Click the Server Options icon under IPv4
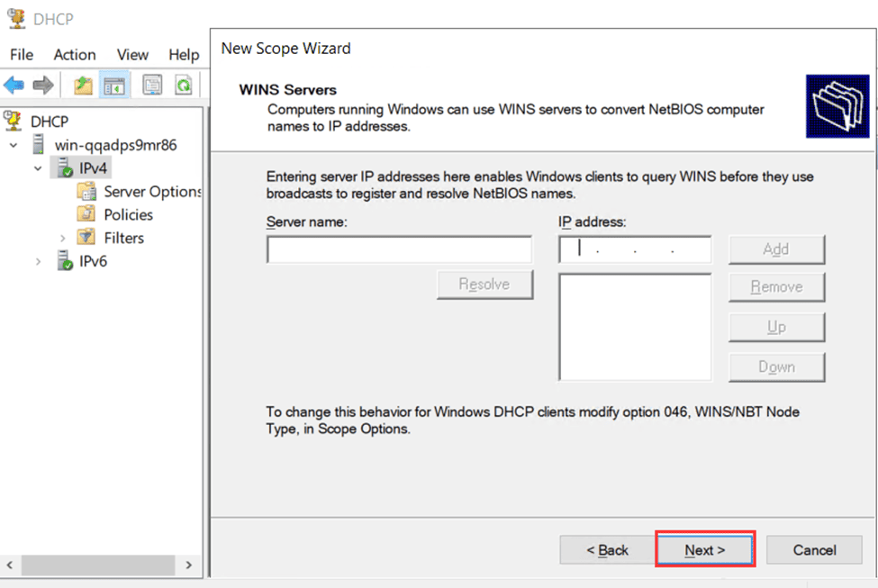This screenshot has height=588, width=878. coord(87,191)
